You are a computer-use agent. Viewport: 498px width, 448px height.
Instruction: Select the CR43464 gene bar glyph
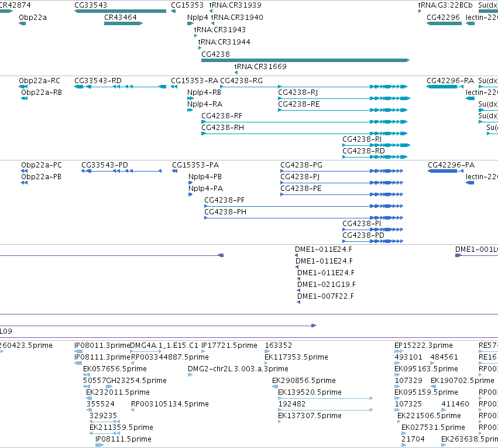pyautogui.click(x=123, y=23)
